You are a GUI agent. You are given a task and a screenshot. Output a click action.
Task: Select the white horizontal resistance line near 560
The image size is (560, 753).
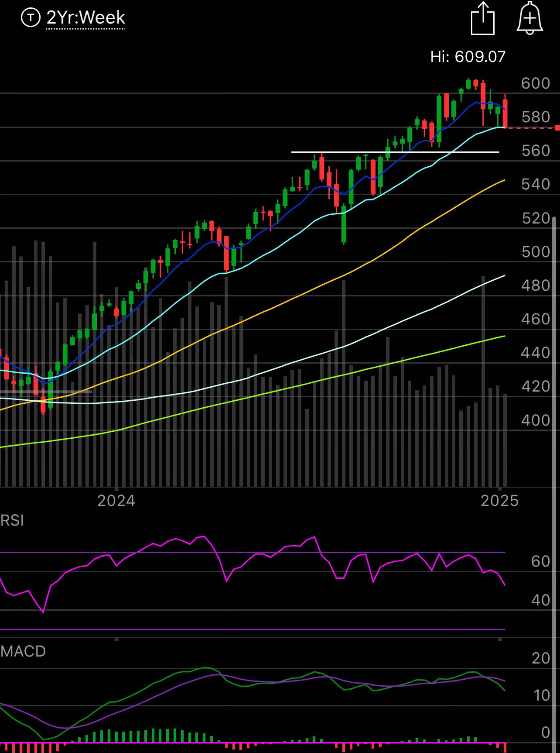click(395, 152)
